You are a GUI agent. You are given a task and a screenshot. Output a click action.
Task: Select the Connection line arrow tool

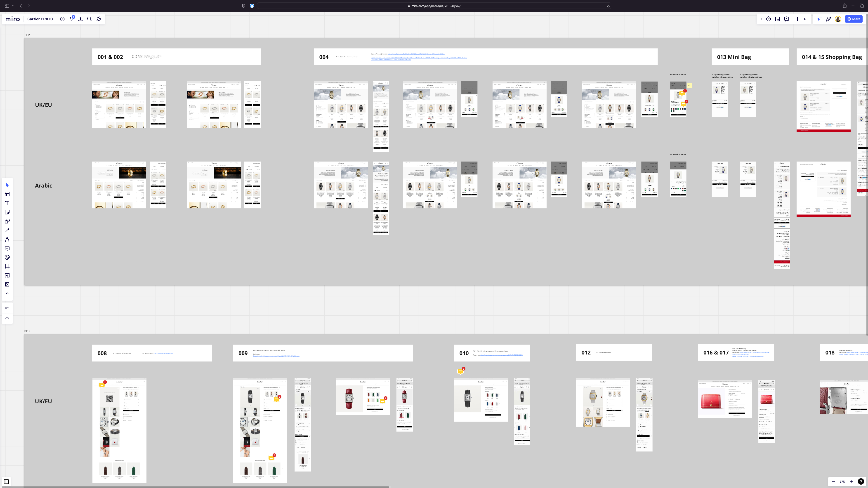pyautogui.click(x=7, y=230)
